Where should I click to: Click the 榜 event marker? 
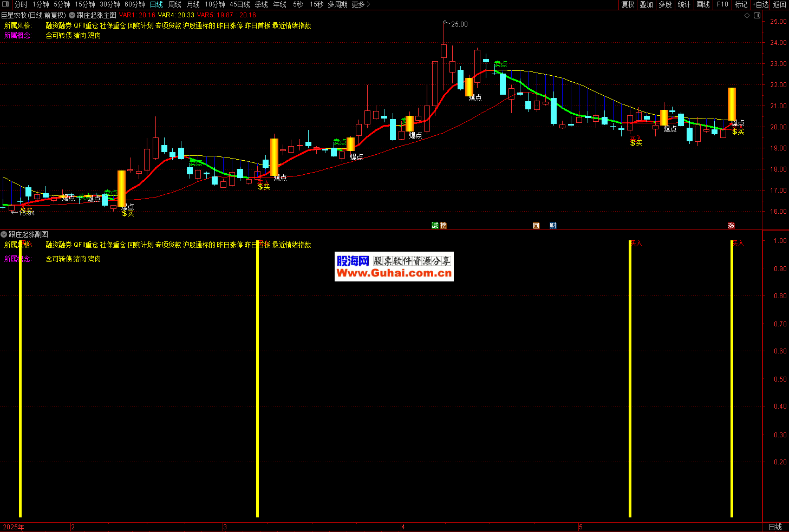pos(444,226)
